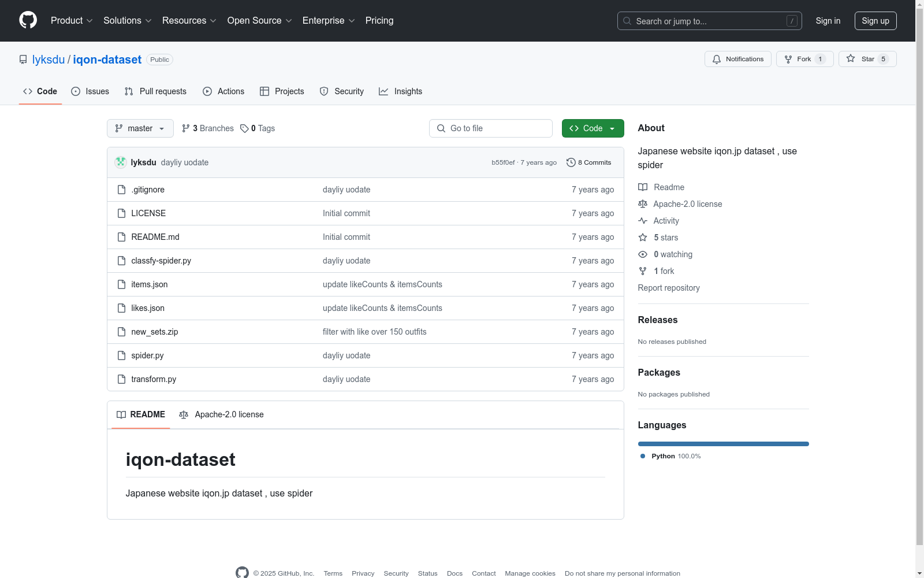Image resolution: width=924 pixels, height=578 pixels.
Task: Expand the Solutions menu
Action: [x=128, y=21]
